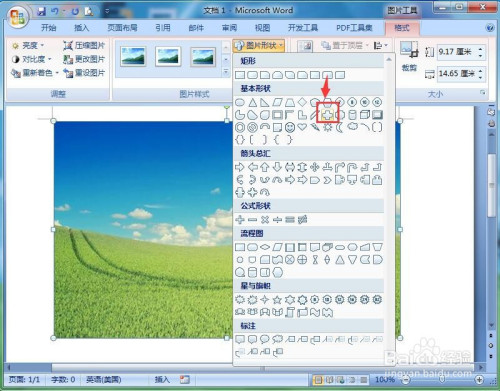Switch to the 插入 tab
Image resolution: width=500 pixels, height=391 pixels.
81,28
